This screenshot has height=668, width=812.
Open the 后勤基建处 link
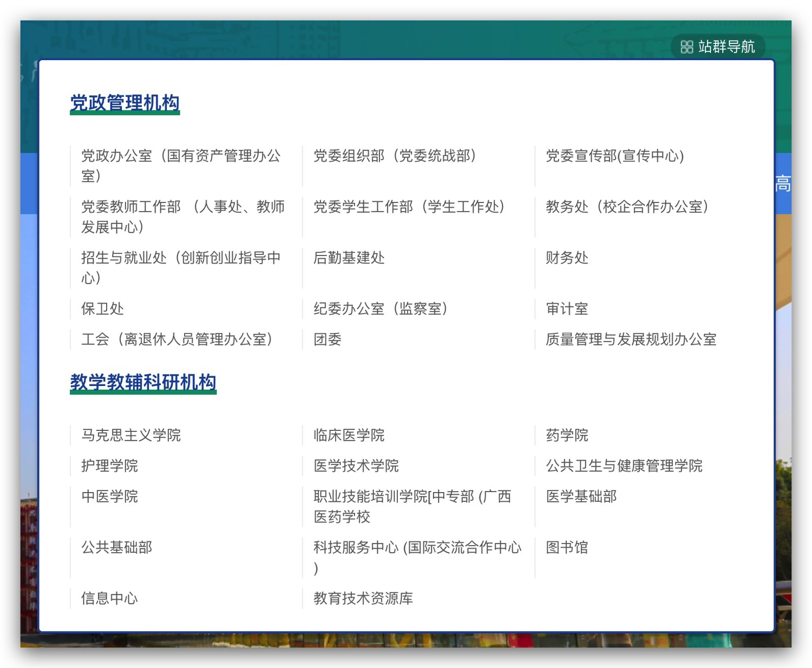coord(349,258)
